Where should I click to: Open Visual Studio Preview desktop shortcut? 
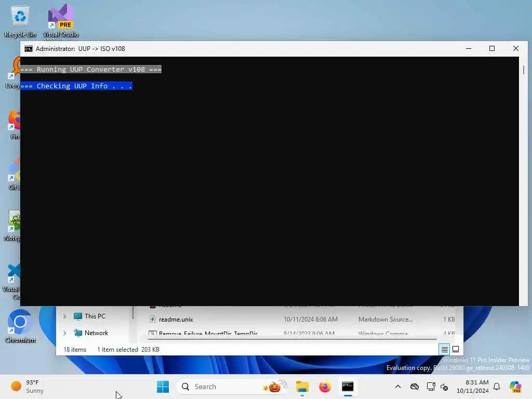[x=61, y=22]
